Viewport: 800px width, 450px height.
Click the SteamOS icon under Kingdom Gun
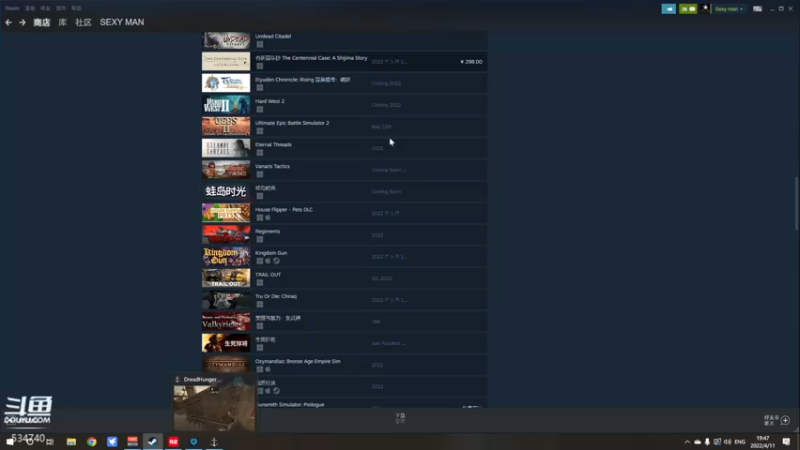pos(276,261)
